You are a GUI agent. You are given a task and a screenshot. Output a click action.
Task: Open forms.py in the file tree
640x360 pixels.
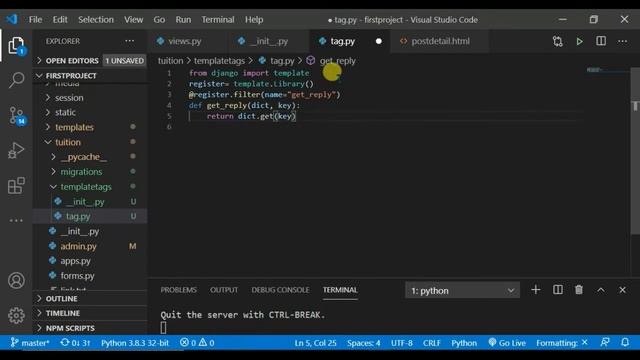coord(77,276)
